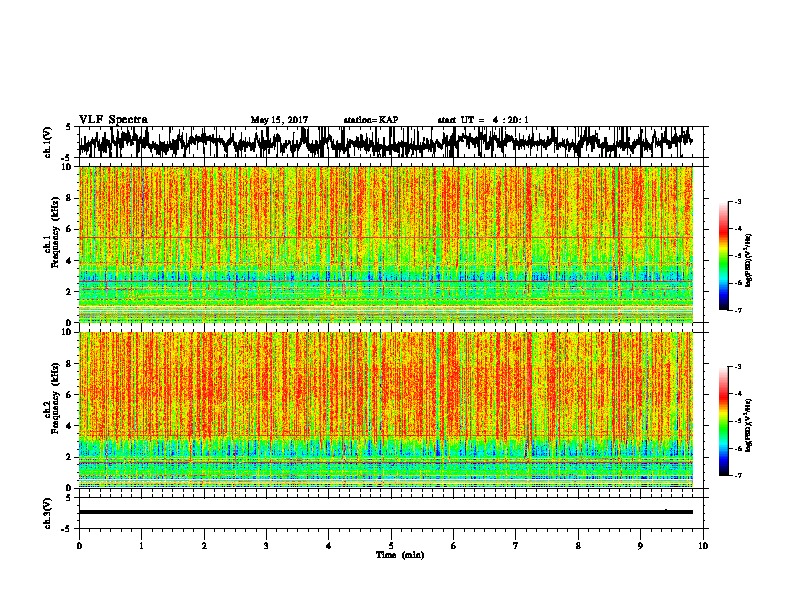792x612 pixels.
Task: Click the ch.1 voltage waveform trace
Action: tap(386, 142)
